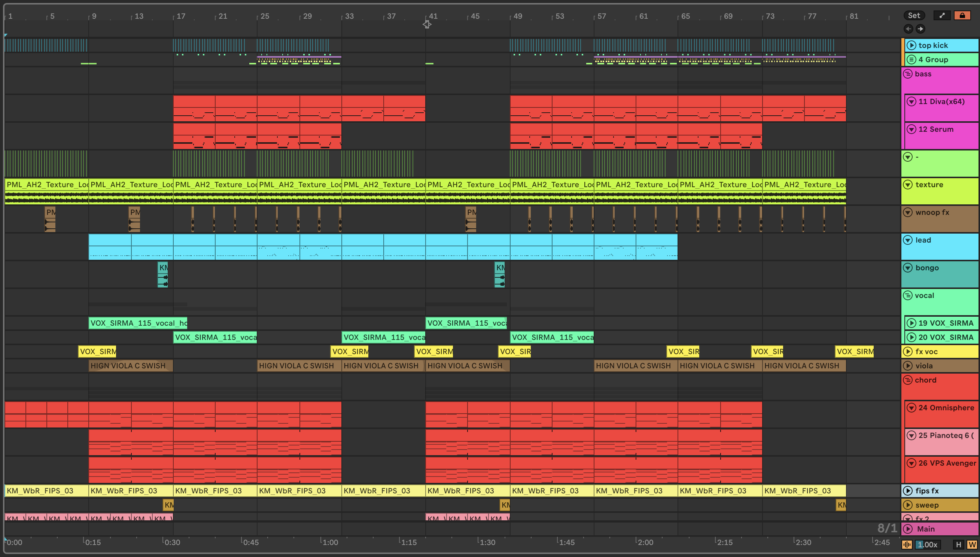Jump to next locator arrow
The image size is (980, 557).
920,29
